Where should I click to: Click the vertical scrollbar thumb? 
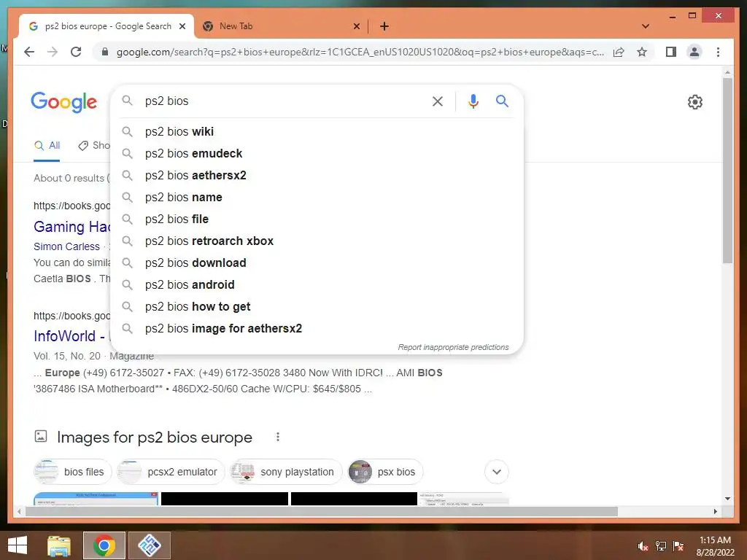727,170
